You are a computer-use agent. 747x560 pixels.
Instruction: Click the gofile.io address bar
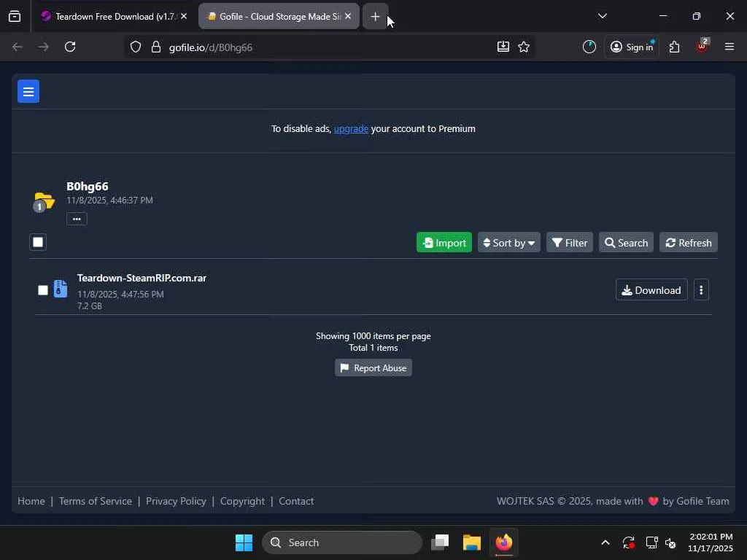pyautogui.click(x=329, y=47)
